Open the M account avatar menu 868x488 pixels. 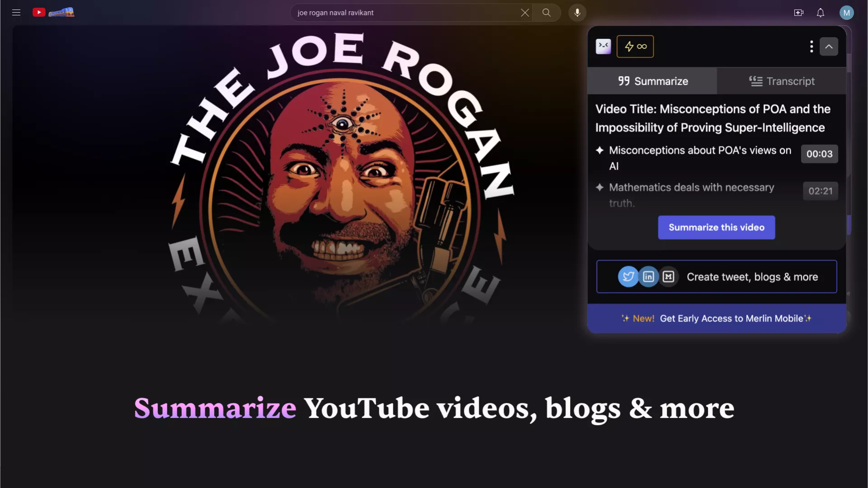(846, 13)
